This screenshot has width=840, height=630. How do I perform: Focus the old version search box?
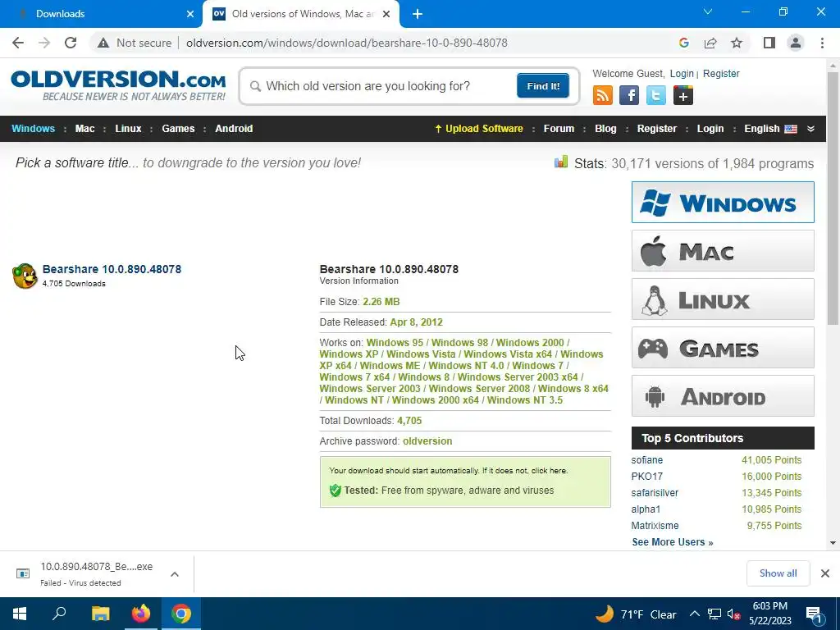tap(379, 86)
